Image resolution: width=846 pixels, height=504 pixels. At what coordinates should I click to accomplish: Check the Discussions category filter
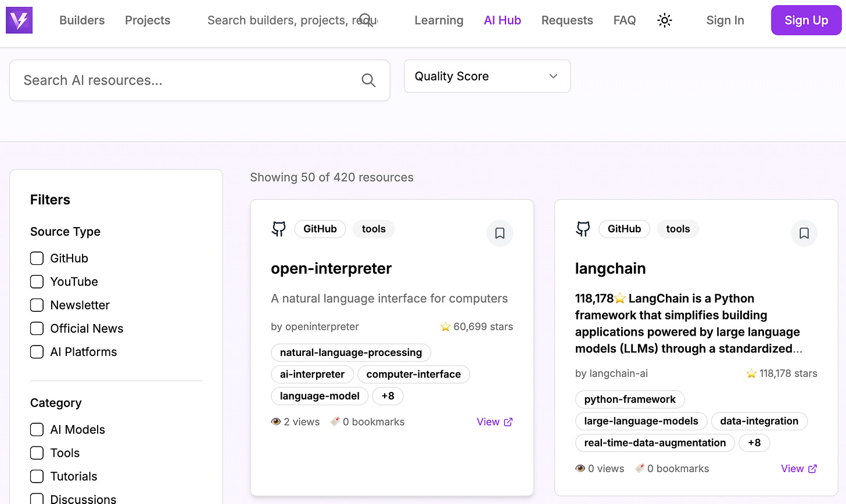(37, 499)
